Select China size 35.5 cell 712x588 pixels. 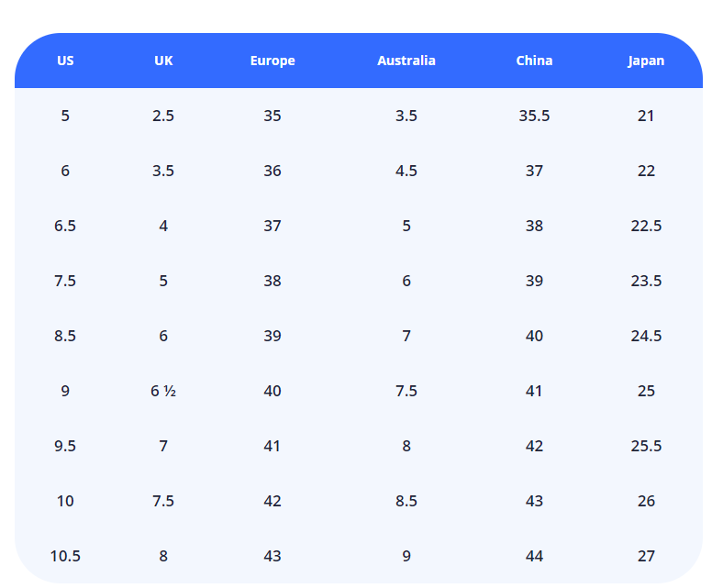534,116
